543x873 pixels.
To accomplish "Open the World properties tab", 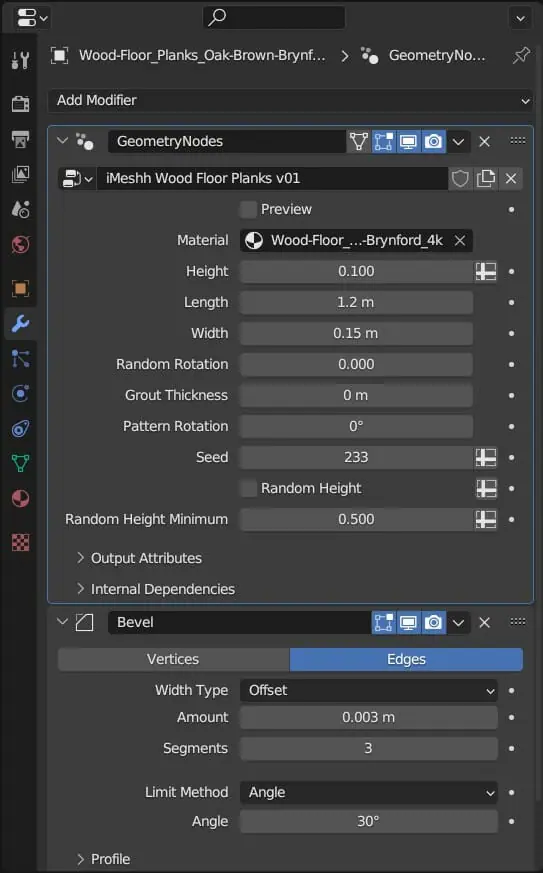I will point(20,244).
